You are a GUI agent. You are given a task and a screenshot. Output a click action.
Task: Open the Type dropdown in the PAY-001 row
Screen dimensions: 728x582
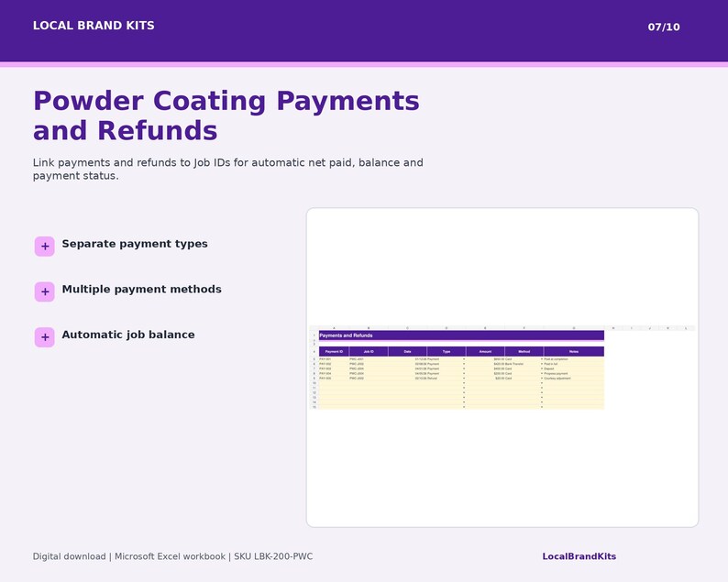pos(464,359)
